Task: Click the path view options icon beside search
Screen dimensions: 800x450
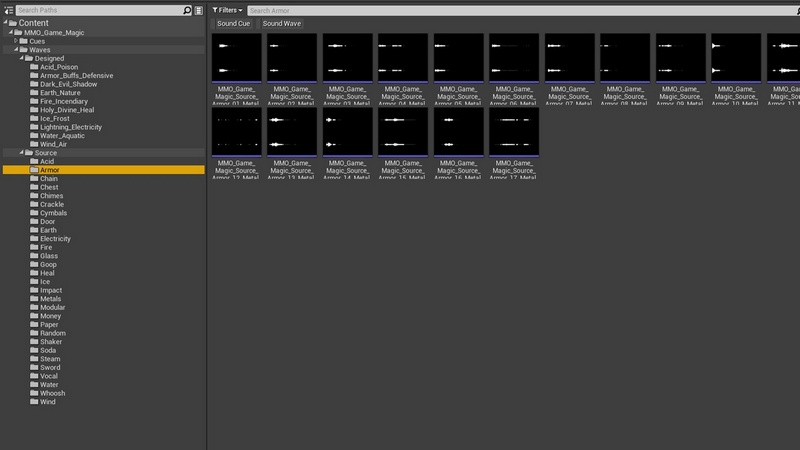Action: pyautogui.click(x=199, y=10)
